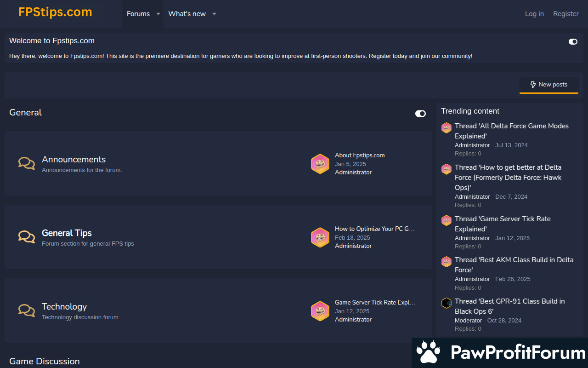Open the Announcements forum chat bubbles icon
Image resolution: width=588 pixels, height=368 pixels.
[x=27, y=163]
